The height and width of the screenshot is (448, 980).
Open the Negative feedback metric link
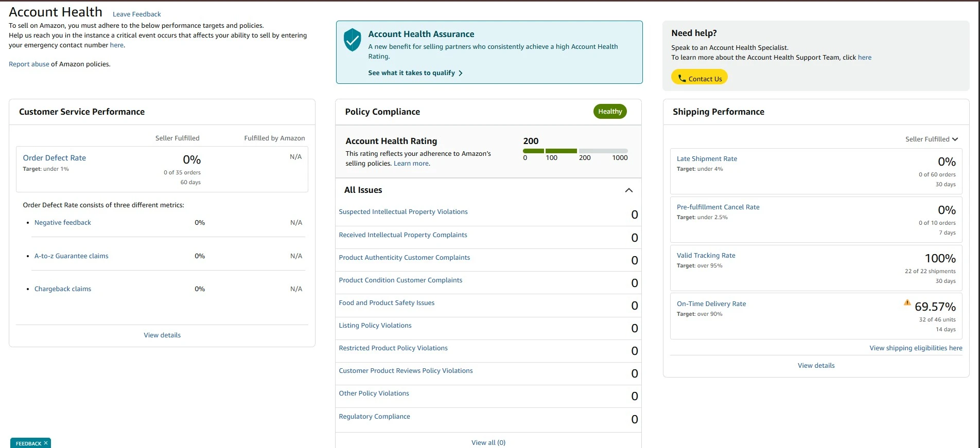point(63,223)
